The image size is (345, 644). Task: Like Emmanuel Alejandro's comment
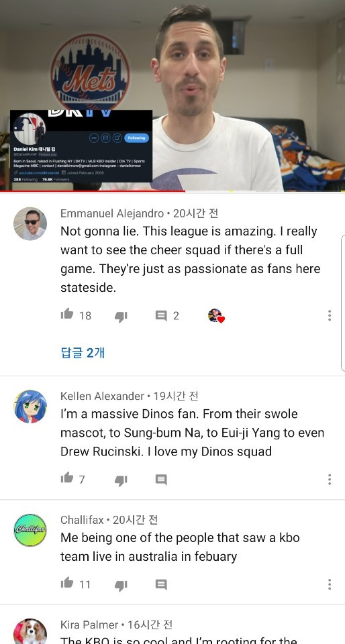(x=67, y=315)
